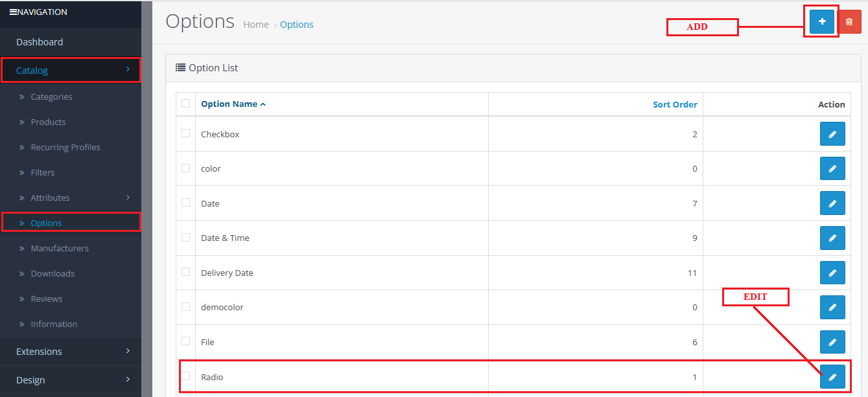Click the Catalog menu label
This screenshot has height=397, width=868.
tap(32, 71)
